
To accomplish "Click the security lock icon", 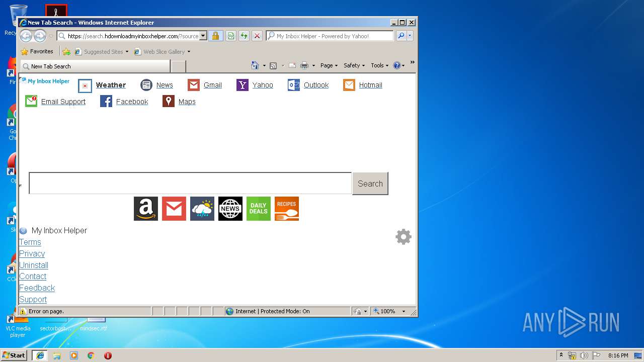I will coord(215,36).
